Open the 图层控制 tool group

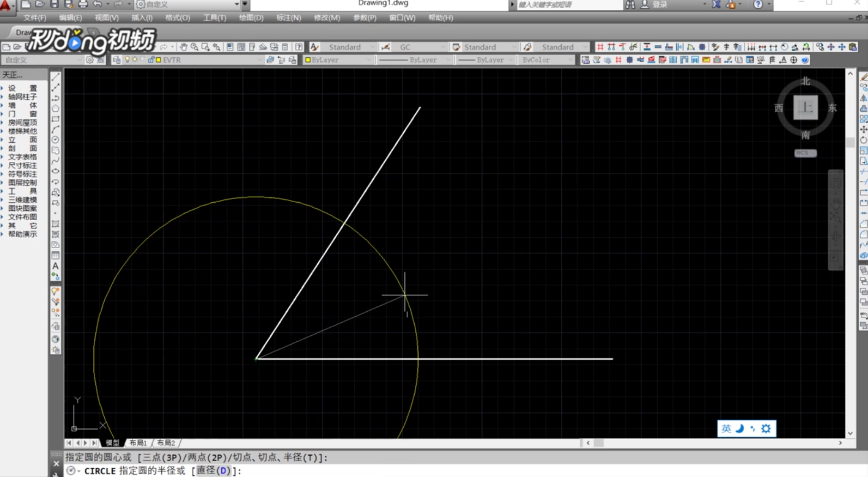point(22,183)
